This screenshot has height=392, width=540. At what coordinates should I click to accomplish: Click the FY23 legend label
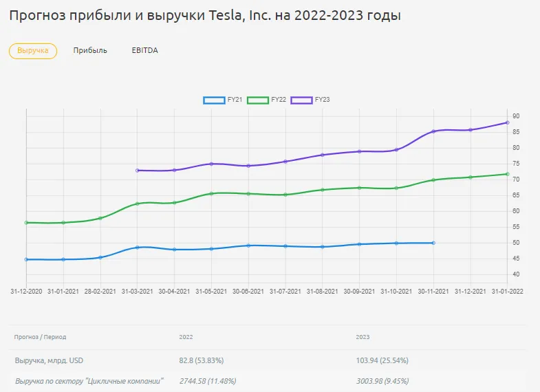[x=323, y=100]
